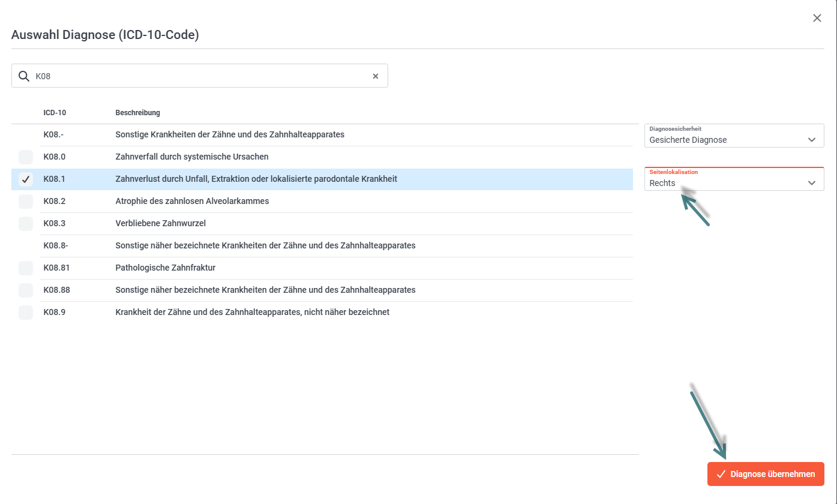Image resolution: width=837 pixels, height=504 pixels.
Task: Clear the K08 search text
Action: (x=376, y=76)
